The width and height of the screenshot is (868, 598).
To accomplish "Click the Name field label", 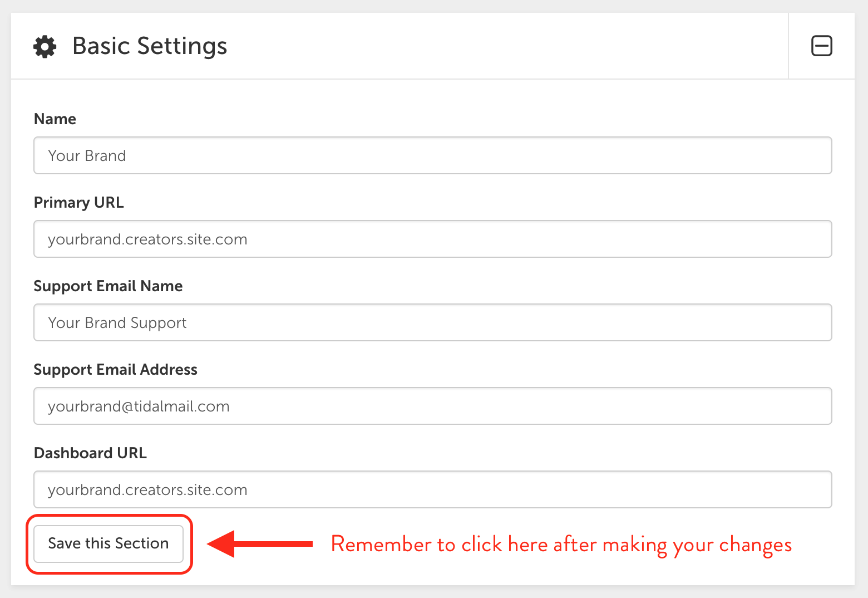I will (55, 119).
